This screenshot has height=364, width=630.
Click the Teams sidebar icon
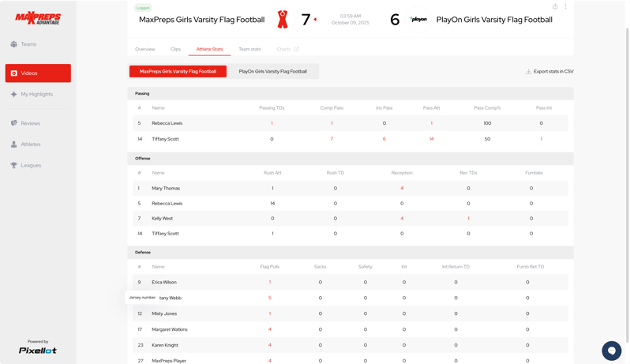[x=14, y=44]
